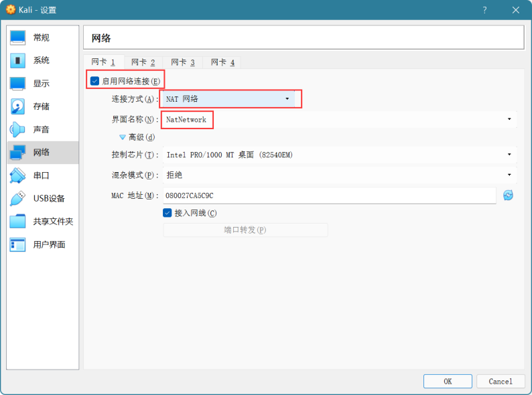The width and height of the screenshot is (532, 395).
Task: Open the 界面名称 NatNetwork name dropdown
Action: (340, 119)
